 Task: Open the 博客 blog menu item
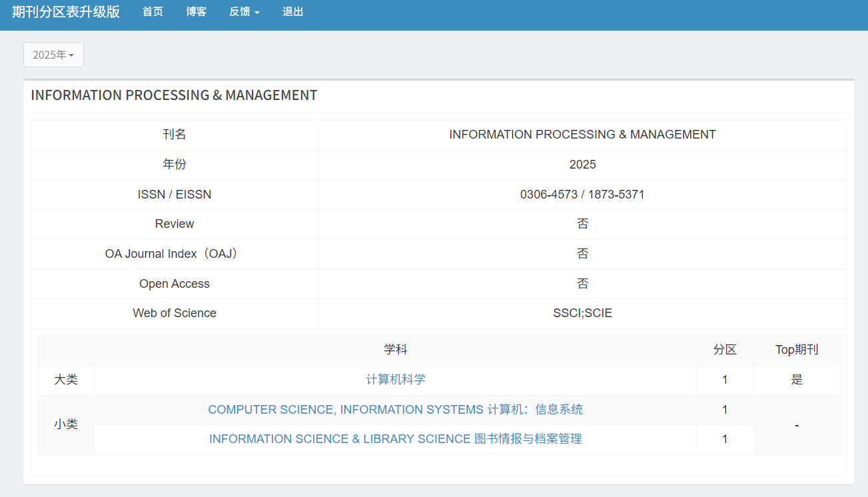point(196,12)
